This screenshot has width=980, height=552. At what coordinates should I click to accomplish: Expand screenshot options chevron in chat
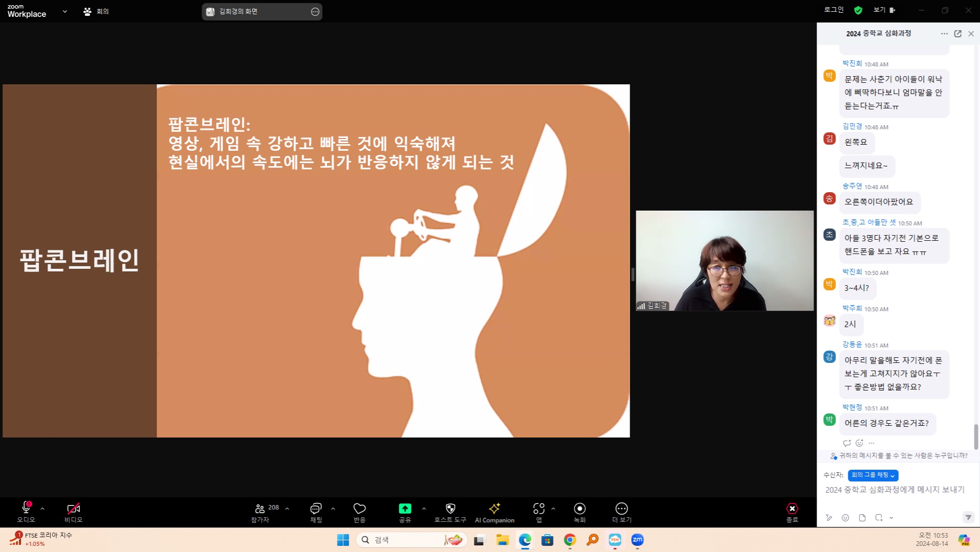(891, 518)
